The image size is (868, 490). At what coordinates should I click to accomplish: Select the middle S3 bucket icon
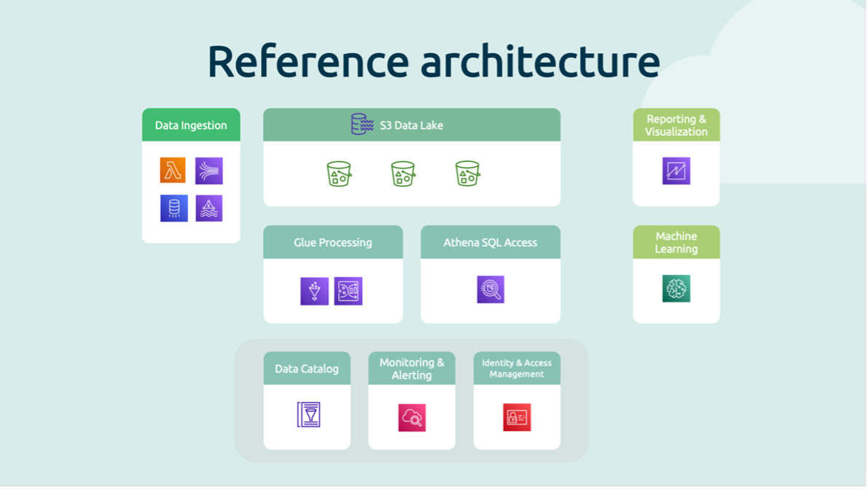[403, 174]
